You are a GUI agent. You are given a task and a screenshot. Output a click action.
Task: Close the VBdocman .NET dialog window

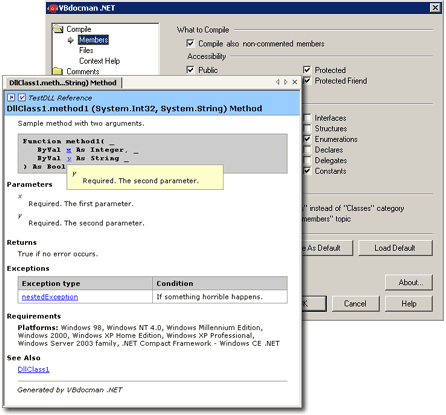(x=435, y=8)
